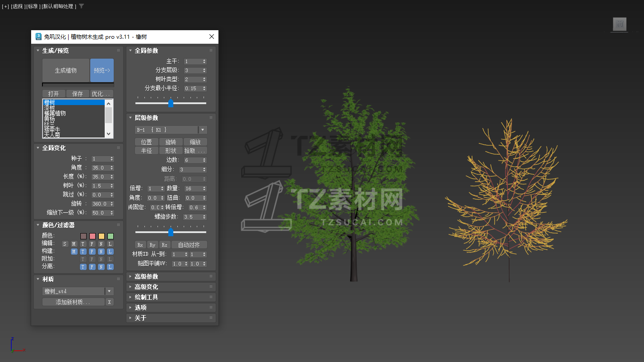Click the 种子 value field
The image size is (644, 362).
coord(100,159)
